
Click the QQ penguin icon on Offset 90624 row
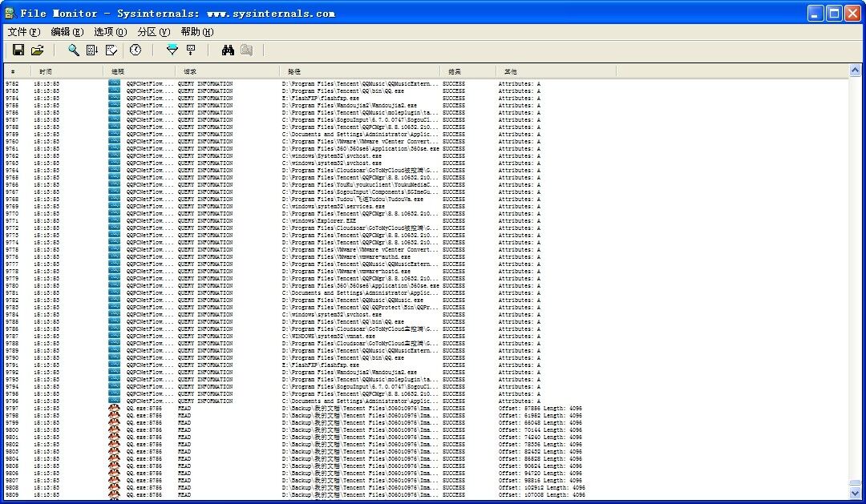click(115, 466)
